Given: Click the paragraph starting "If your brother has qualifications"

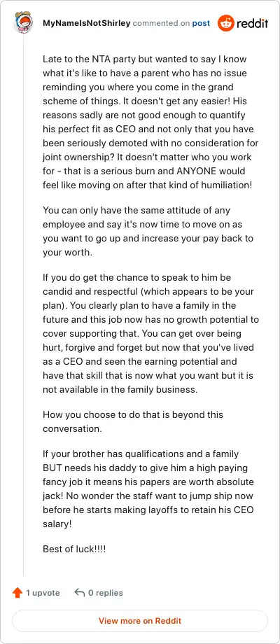Looking at the screenshot, I should pyautogui.click(x=148, y=489).
